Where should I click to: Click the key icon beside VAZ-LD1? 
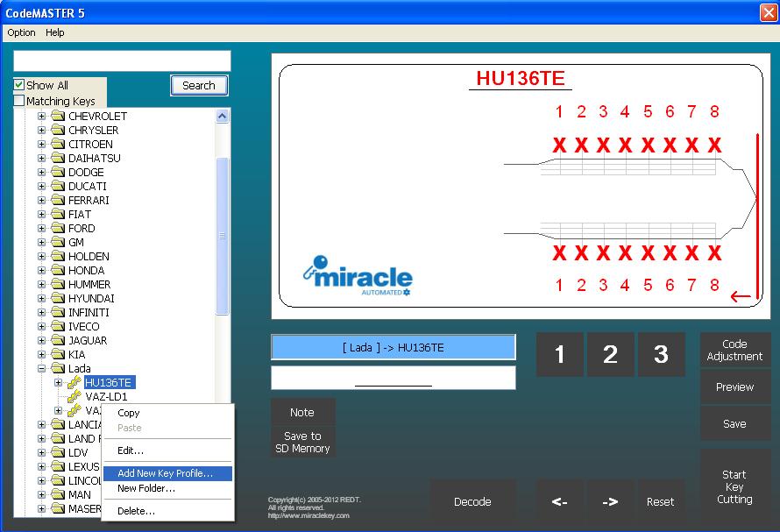[74, 396]
